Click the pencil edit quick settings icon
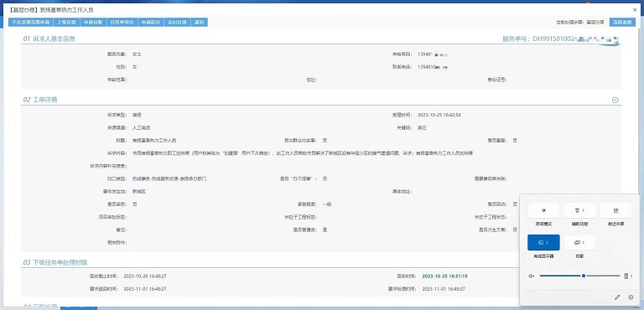This screenshot has width=644, height=310. (x=617, y=297)
